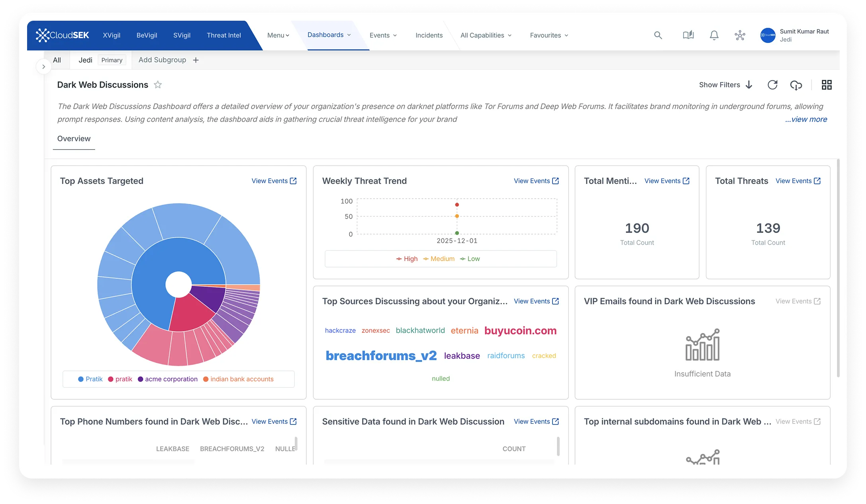Refresh the dashboard with the reload icon

(772, 85)
